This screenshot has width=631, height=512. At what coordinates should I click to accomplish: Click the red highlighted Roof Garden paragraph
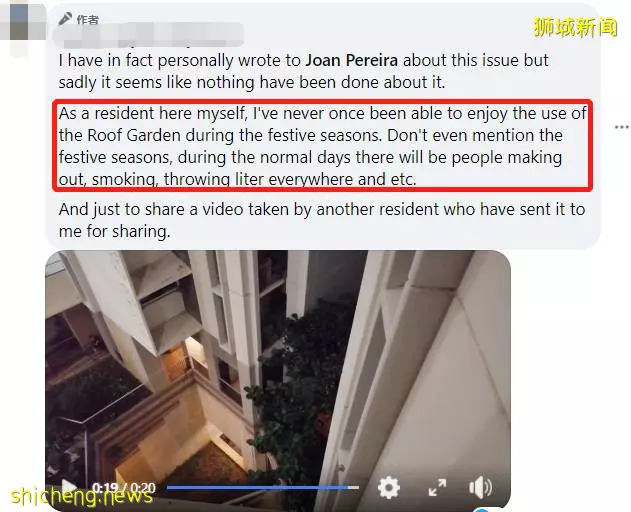322,146
